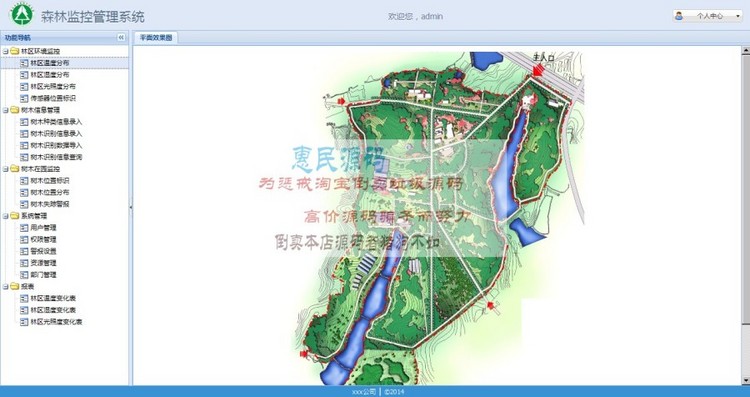Click the 系统管理 folder icon
This screenshot has height=397, width=750.
(15, 216)
